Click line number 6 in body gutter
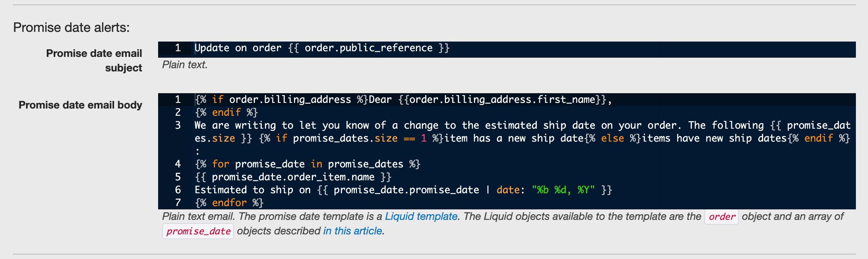Image resolution: width=868 pixels, height=259 pixels. pos(178,190)
